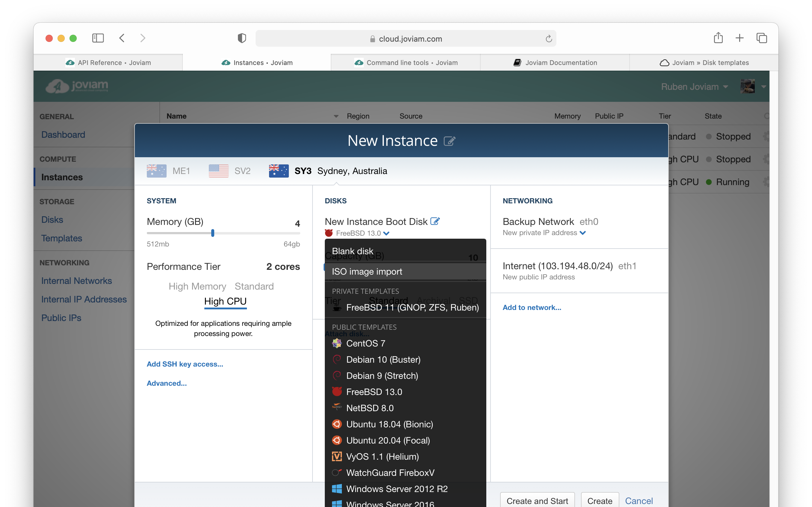Click Add to network... link

(532, 307)
